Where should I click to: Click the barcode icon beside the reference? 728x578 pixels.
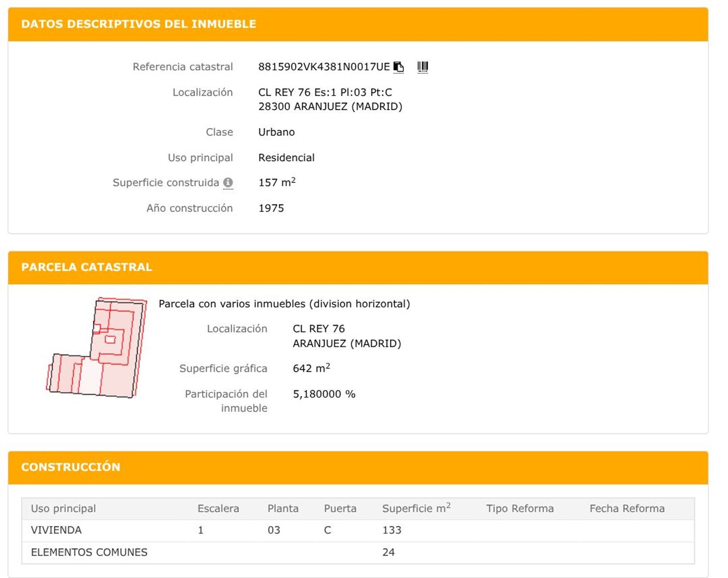[x=423, y=67]
